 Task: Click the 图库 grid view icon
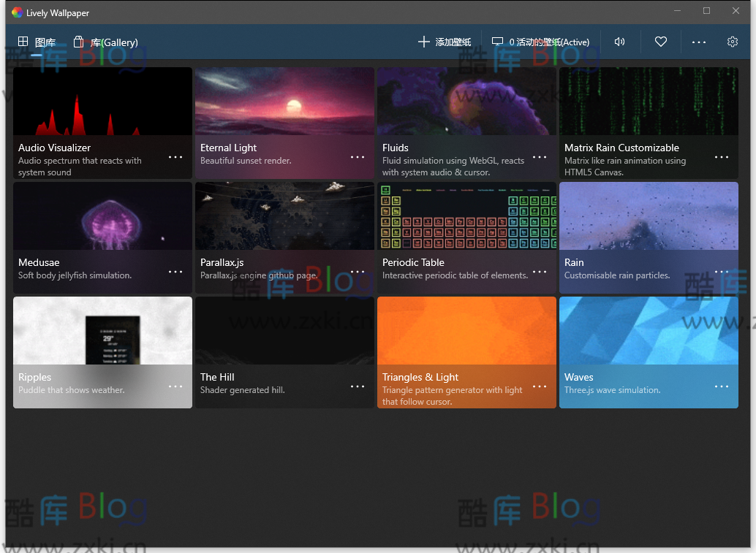click(x=21, y=42)
